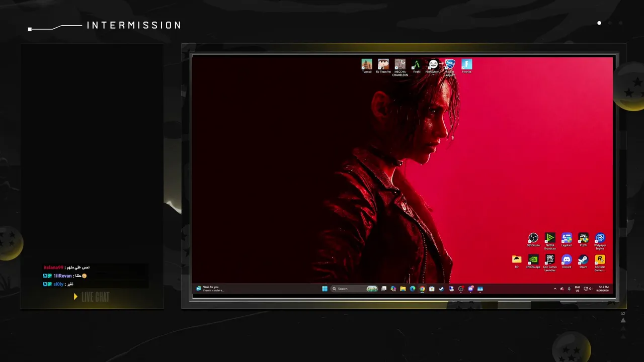The height and width of the screenshot is (362, 644).
Task: Launch the Rocket League shortcut
Action: [x=450, y=67]
